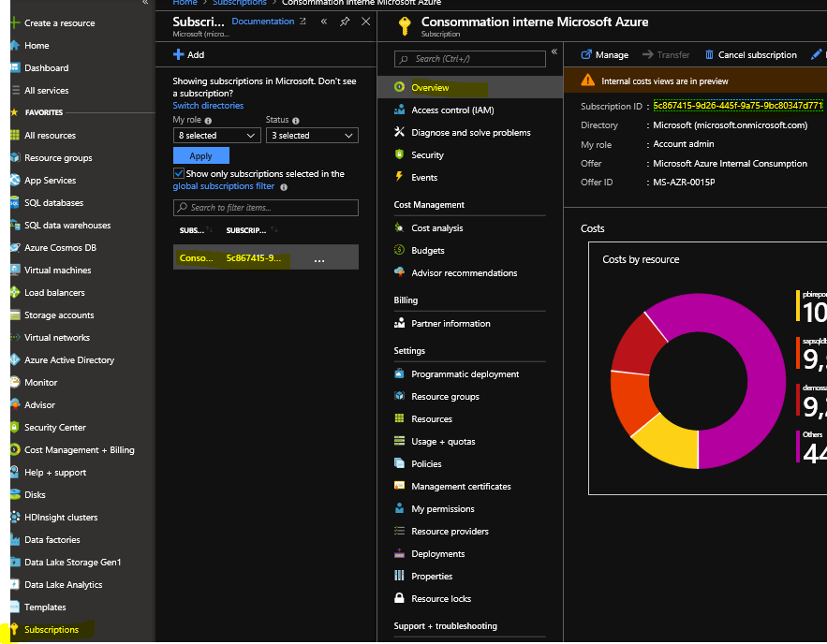Click the Properties icon
Screen dimensions: 827x644
click(399, 576)
